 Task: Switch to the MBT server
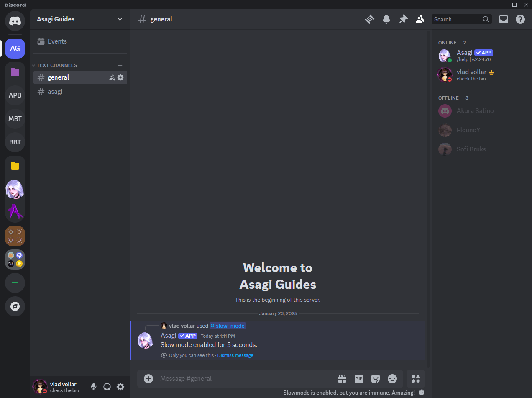tap(15, 118)
